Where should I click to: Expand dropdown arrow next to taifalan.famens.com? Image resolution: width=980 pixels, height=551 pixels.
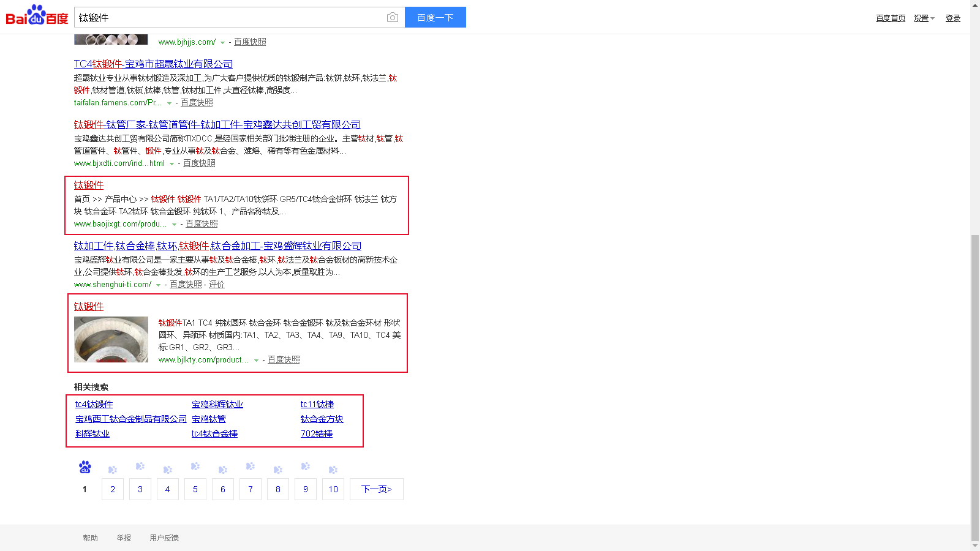pos(170,103)
